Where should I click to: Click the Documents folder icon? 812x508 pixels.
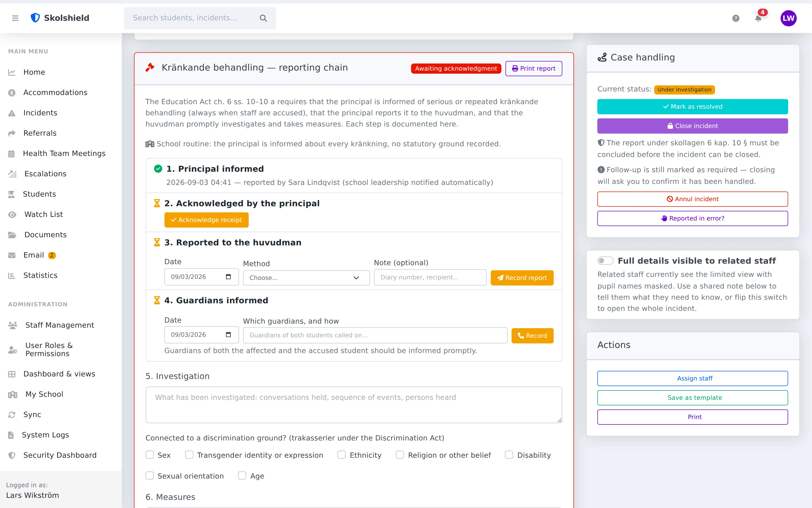pyautogui.click(x=12, y=235)
